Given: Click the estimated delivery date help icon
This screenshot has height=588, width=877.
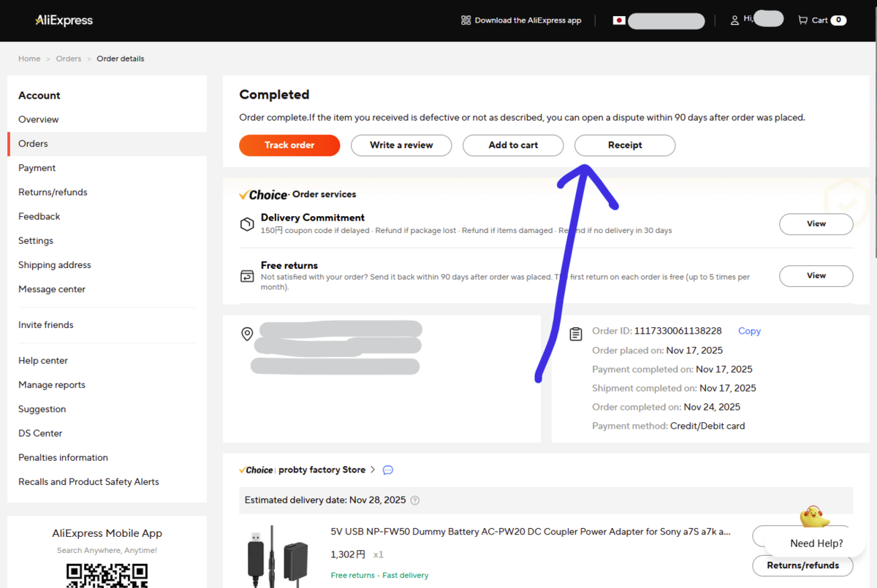Looking at the screenshot, I should click(x=415, y=500).
